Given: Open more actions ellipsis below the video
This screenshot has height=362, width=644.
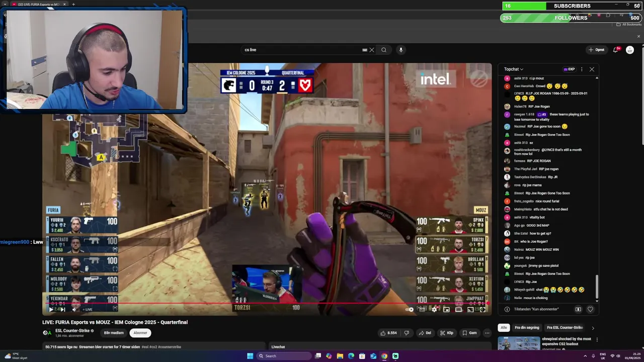Looking at the screenshot, I should (x=487, y=333).
